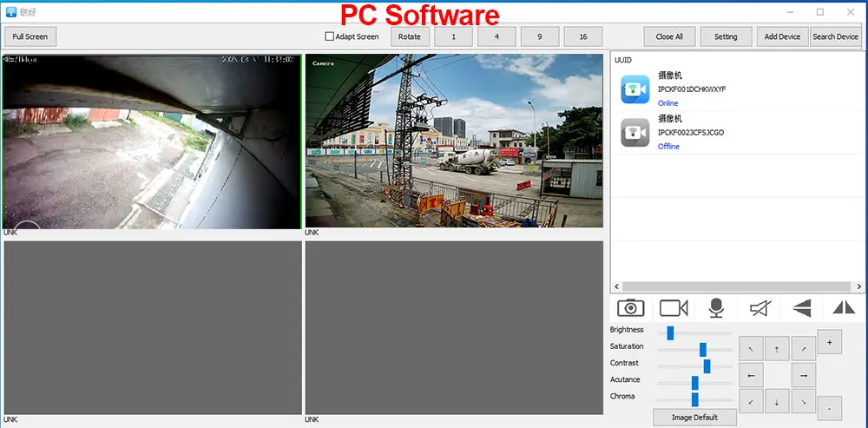This screenshot has height=428, width=868.
Task: Click the Add Device button
Action: click(x=782, y=36)
